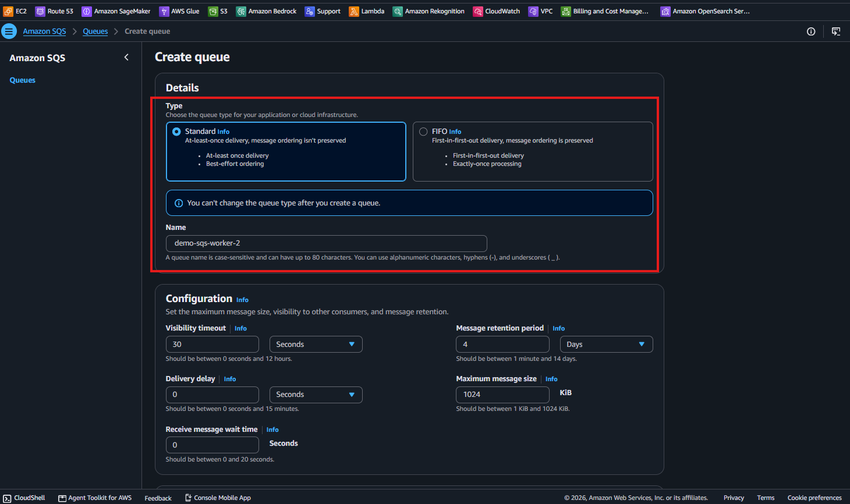Click the 'Create queue' page heading
The height and width of the screenshot is (504, 850).
(x=192, y=57)
